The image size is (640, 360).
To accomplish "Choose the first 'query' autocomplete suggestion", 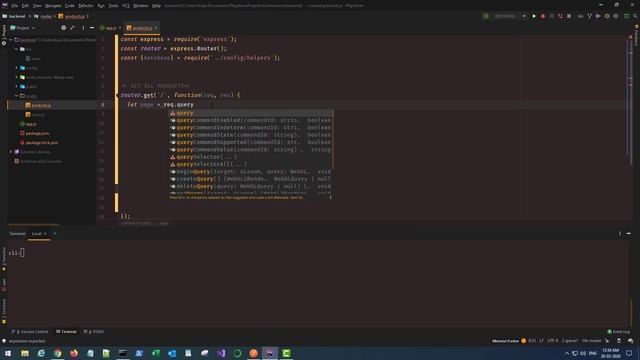I will [251, 113].
